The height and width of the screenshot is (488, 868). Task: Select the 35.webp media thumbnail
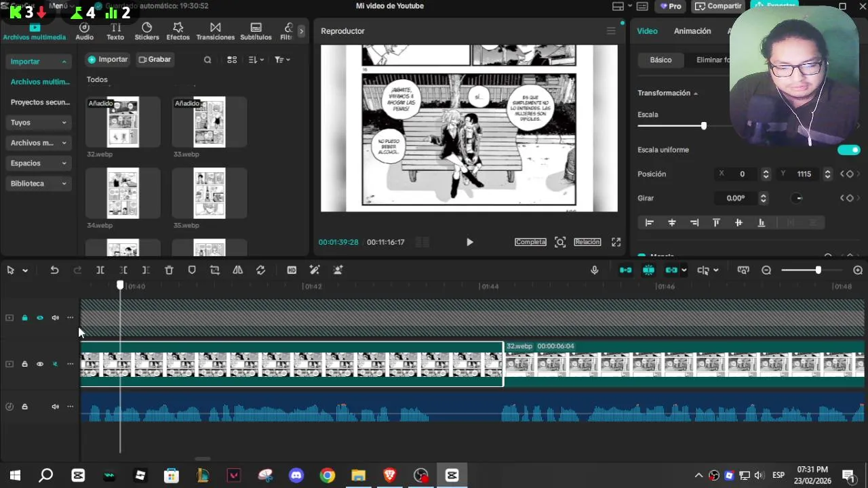point(210,193)
